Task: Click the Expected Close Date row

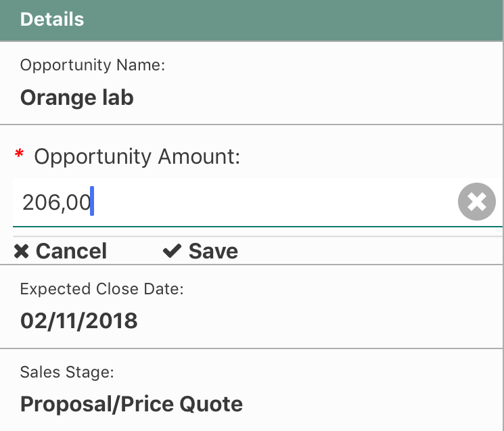Action: click(252, 307)
